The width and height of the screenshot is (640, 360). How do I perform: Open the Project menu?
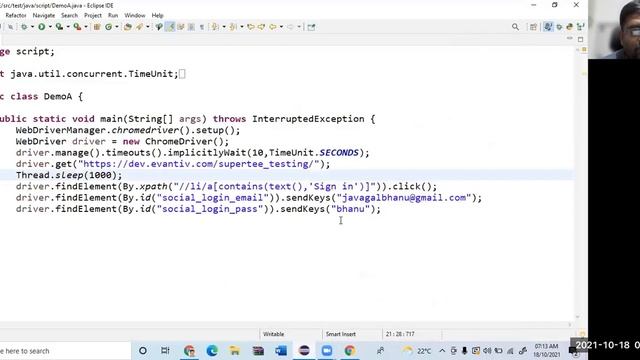93,15
